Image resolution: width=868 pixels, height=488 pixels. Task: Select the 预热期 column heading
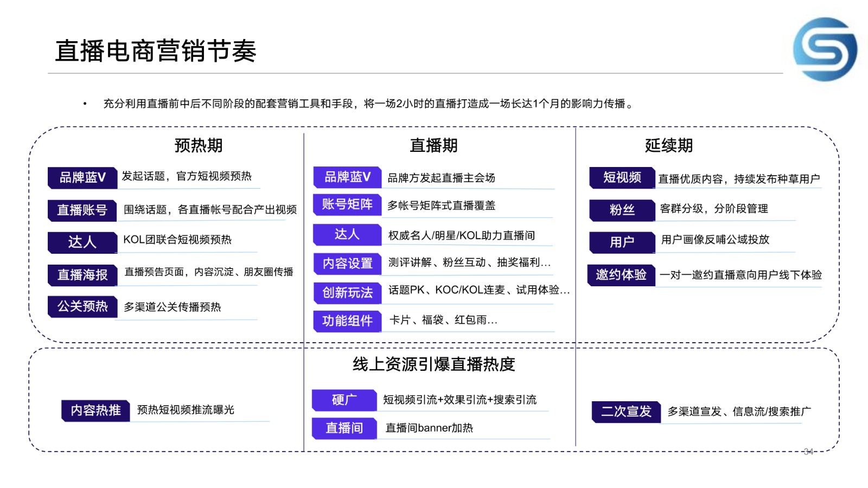tap(199, 145)
